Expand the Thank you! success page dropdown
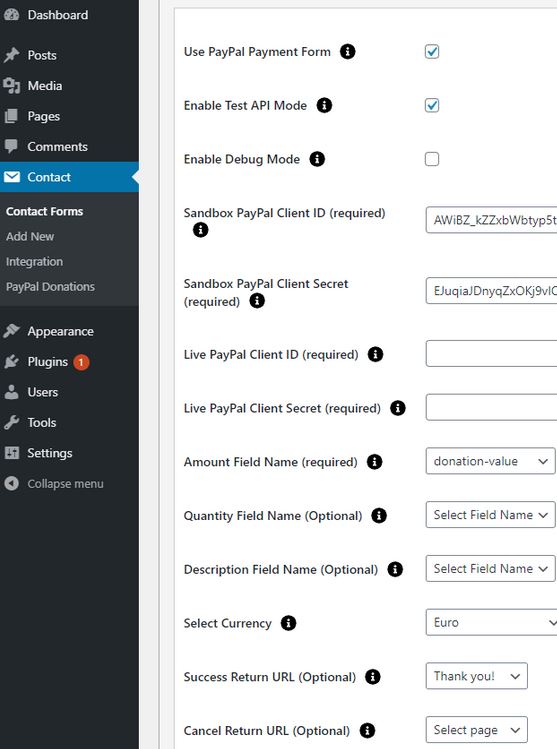Image resolution: width=557 pixels, height=749 pixels. [477, 676]
